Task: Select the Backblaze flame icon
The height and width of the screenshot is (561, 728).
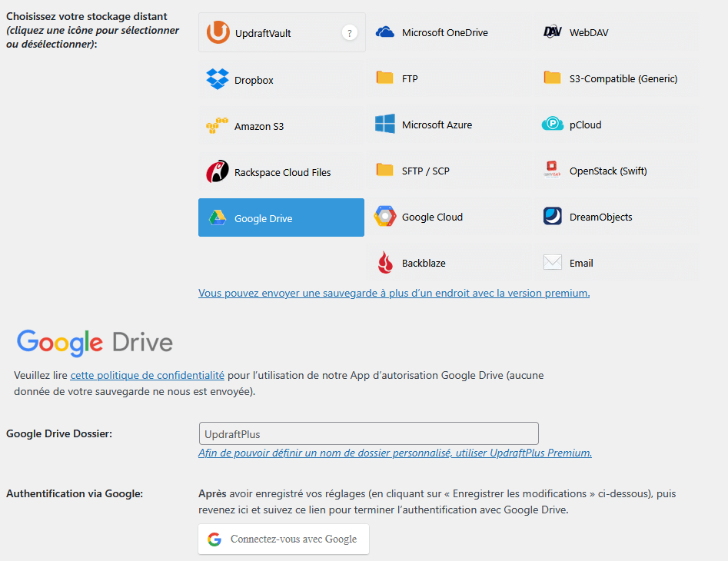Action: [x=385, y=262]
